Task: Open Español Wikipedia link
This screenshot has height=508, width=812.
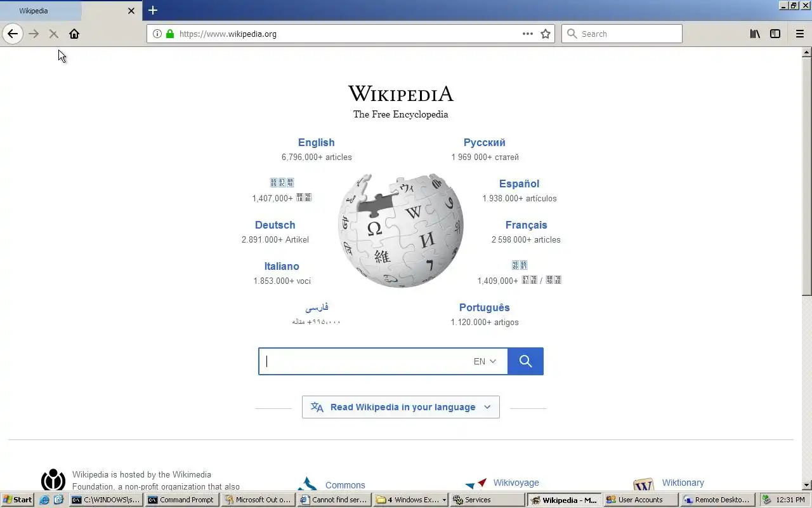Action: coord(519,184)
